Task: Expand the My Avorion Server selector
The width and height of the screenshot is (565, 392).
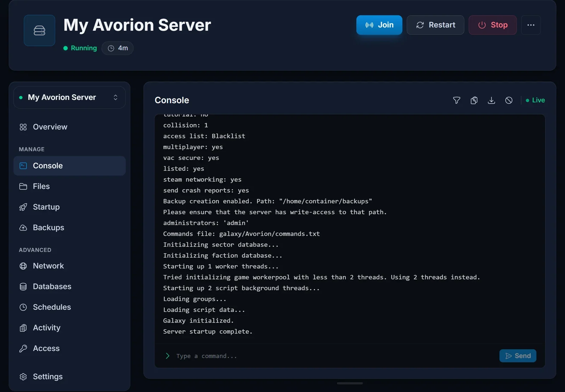Action: (70, 97)
